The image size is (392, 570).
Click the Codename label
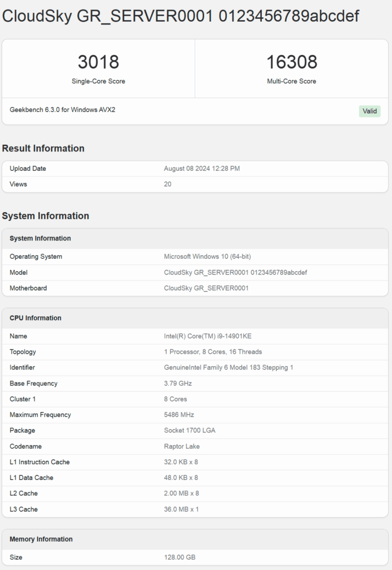(x=26, y=446)
